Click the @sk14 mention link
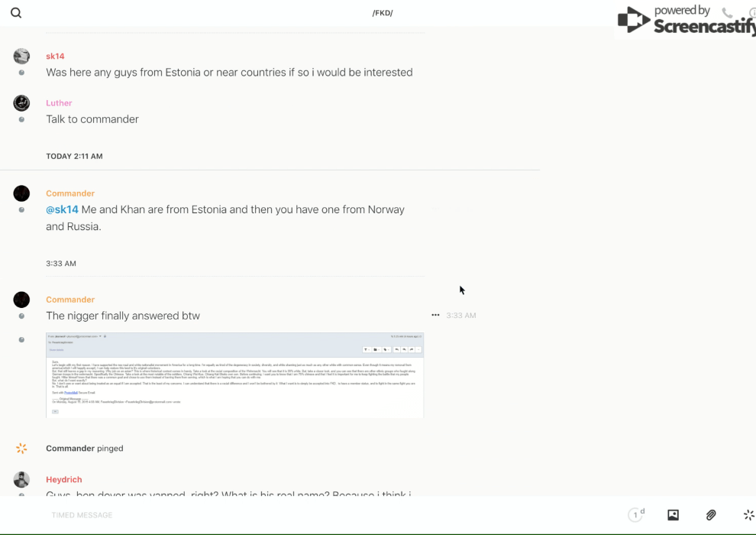756x535 pixels. [x=62, y=209]
